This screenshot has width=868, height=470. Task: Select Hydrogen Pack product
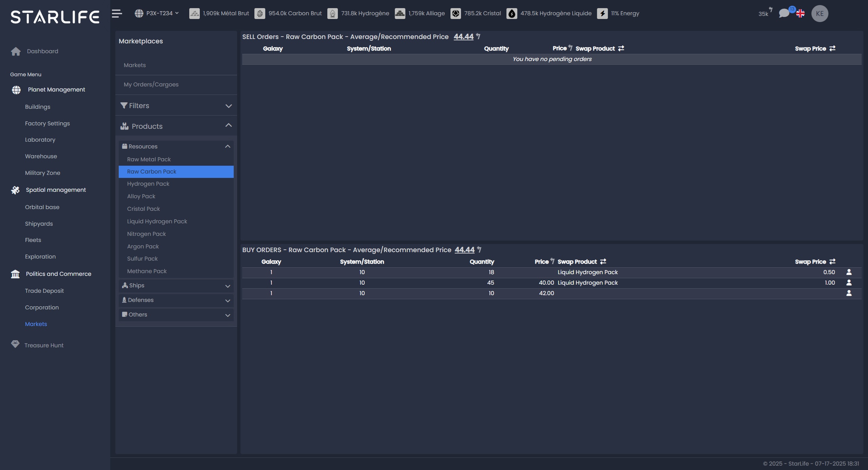tap(176, 184)
